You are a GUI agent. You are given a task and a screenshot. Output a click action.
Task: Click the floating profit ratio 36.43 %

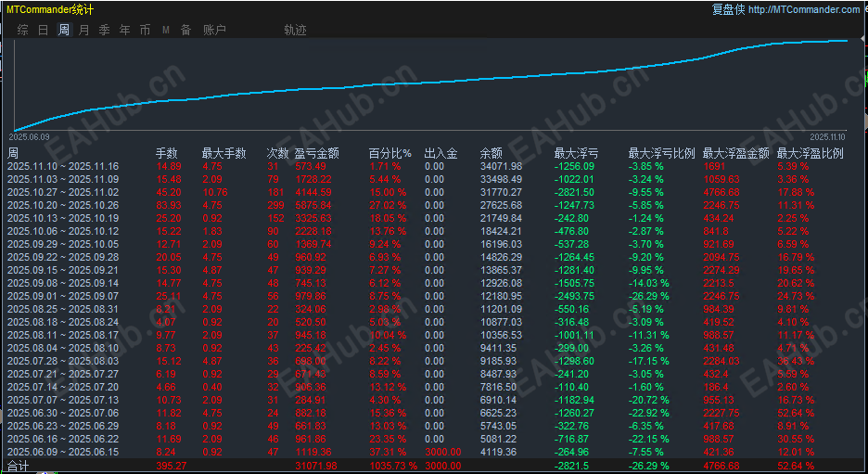(796, 361)
